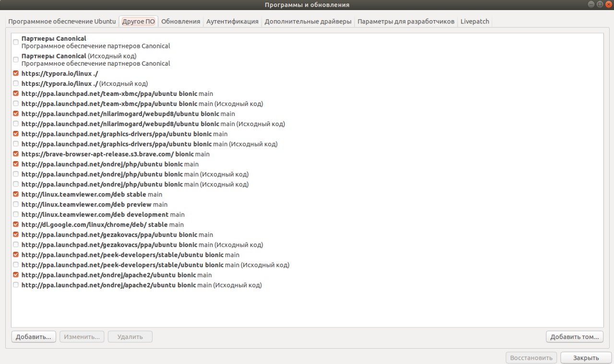Click the Восстановить button

point(531,358)
